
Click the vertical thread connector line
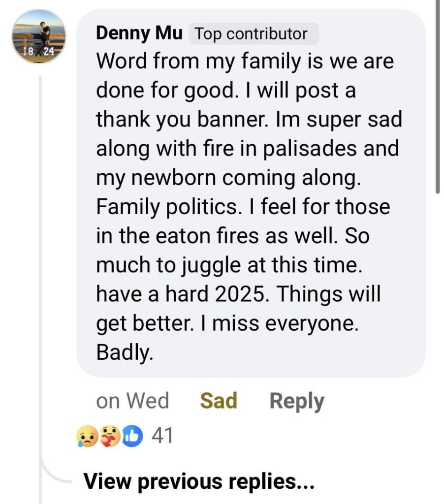click(x=39, y=246)
